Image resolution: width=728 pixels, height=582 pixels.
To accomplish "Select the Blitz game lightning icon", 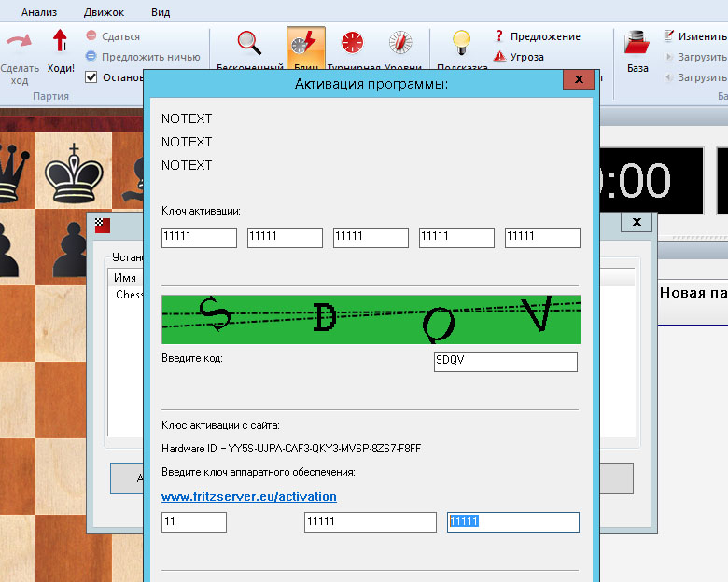I will pos(305,43).
